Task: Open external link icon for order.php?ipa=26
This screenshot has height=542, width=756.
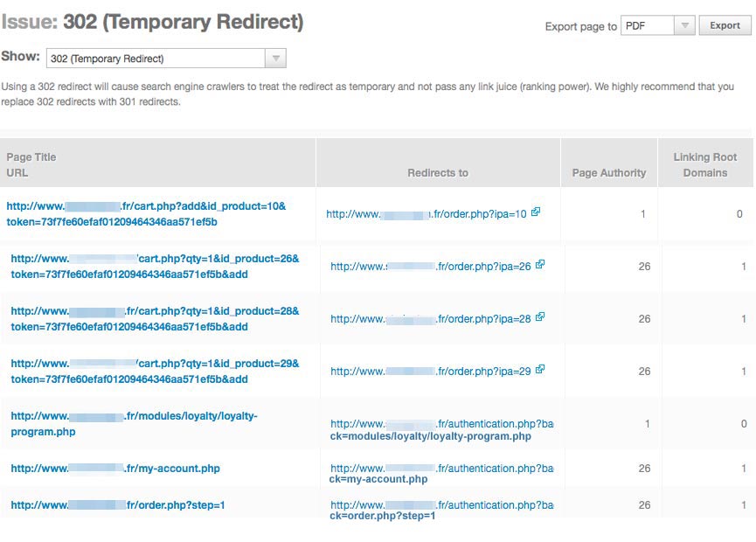Action: 540,264
